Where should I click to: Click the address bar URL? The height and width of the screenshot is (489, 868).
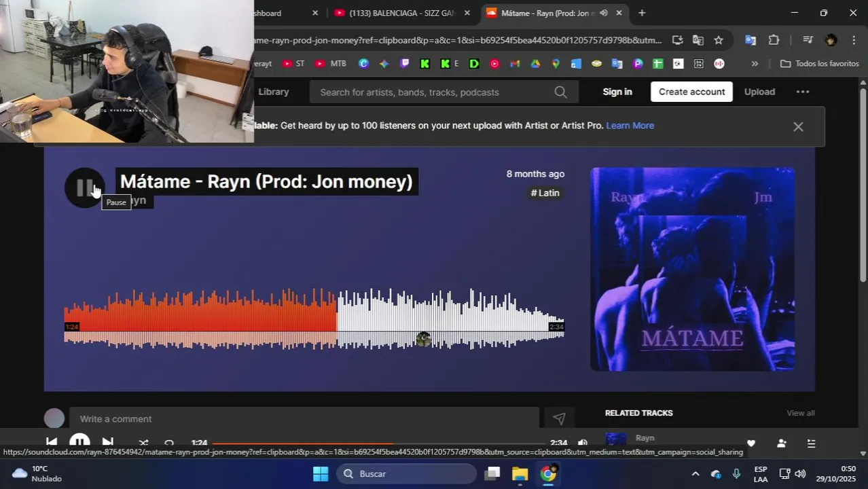458,40
